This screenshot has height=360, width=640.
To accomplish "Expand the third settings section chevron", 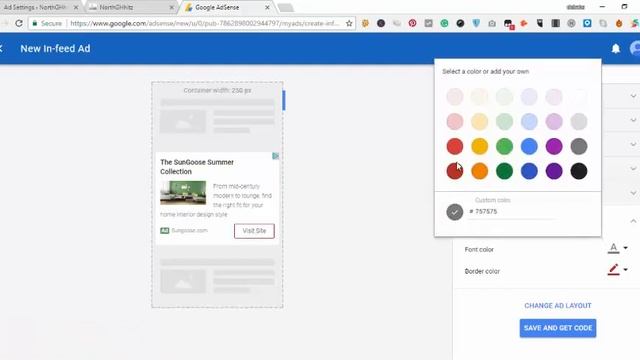I will coord(633,144).
